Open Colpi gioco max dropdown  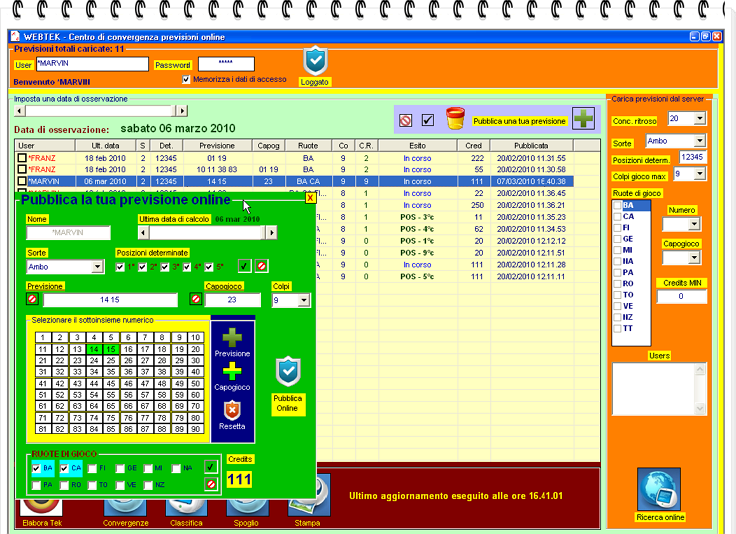699,174
